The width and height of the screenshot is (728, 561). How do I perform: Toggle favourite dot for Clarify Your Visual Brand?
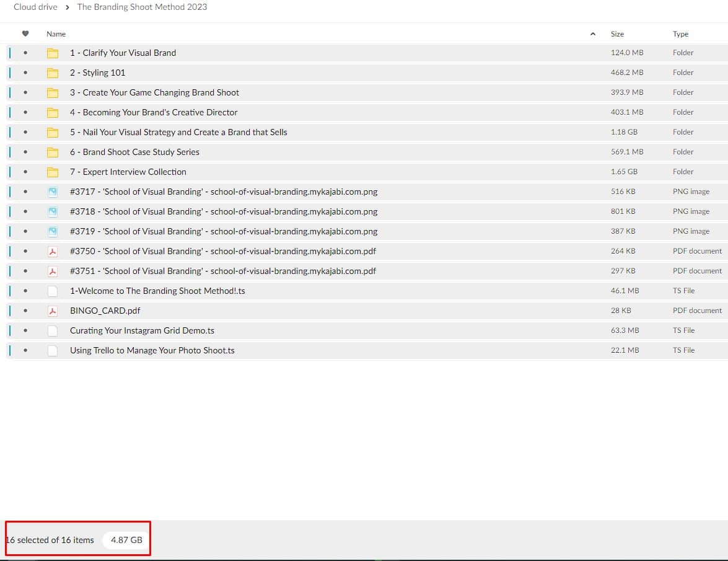click(x=25, y=53)
